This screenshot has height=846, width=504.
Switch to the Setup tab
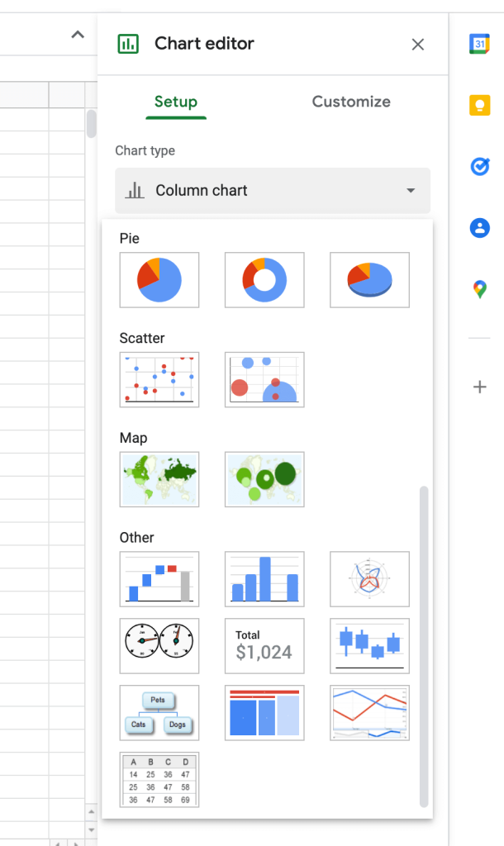pyautogui.click(x=176, y=102)
